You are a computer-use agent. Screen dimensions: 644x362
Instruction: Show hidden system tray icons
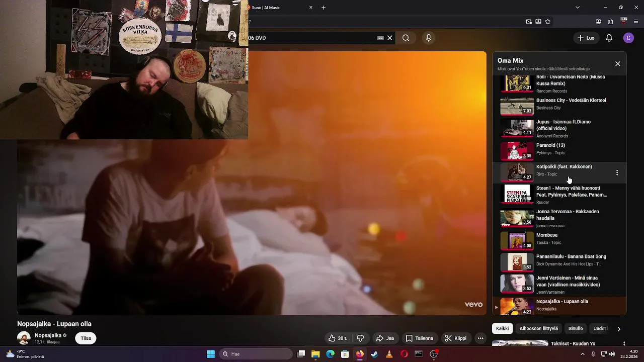[x=583, y=354]
